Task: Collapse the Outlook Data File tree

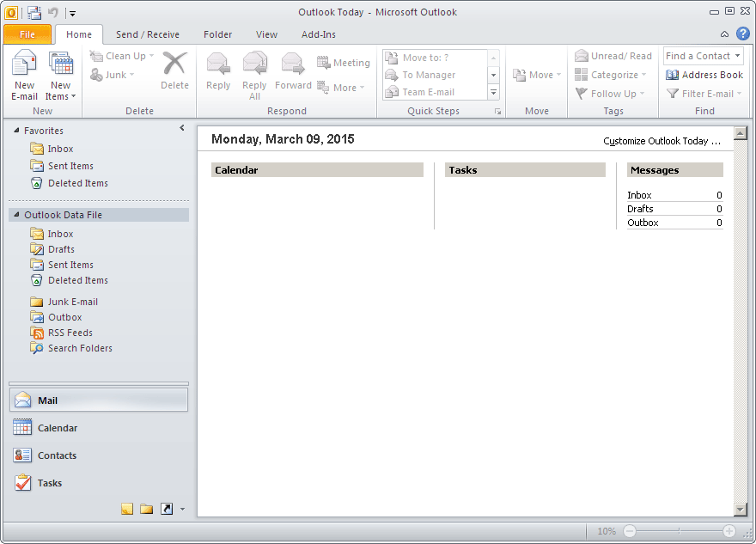Action: click(16, 215)
